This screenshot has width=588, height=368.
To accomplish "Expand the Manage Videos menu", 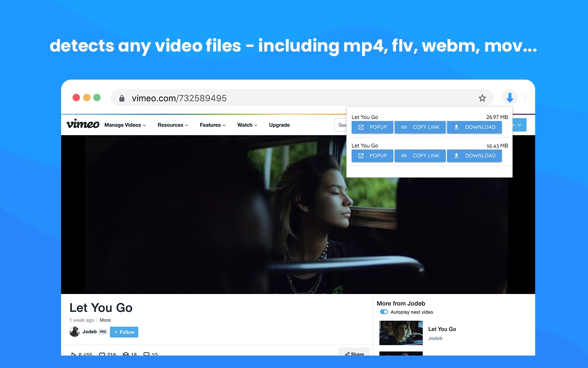I will click(x=125, y=125).
